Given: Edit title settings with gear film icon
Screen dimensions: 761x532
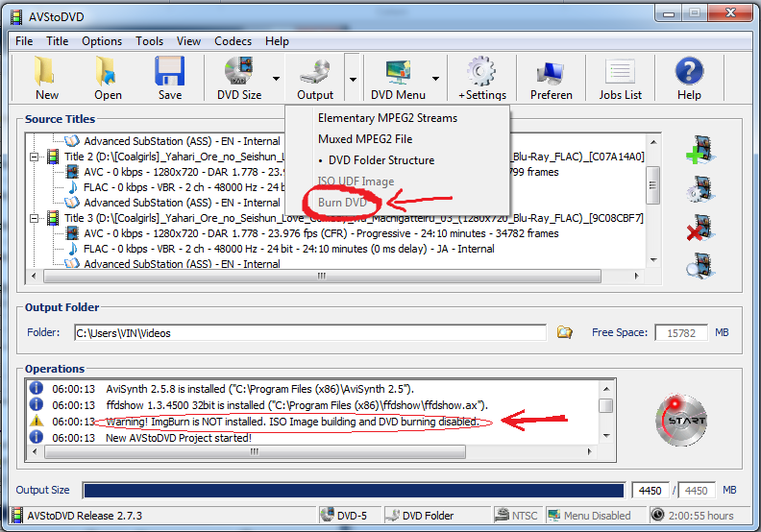Looking at the screenshot, I should tap(700, 188).
